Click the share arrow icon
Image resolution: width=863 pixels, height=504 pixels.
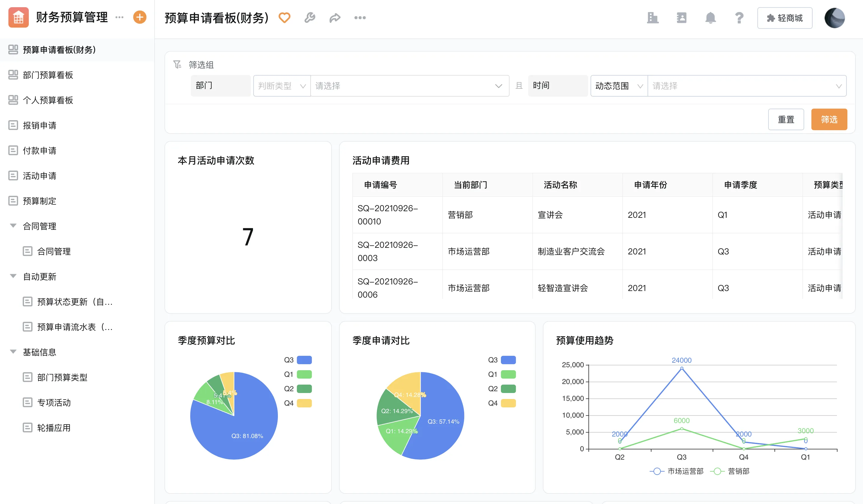click(x=335, y=18)
